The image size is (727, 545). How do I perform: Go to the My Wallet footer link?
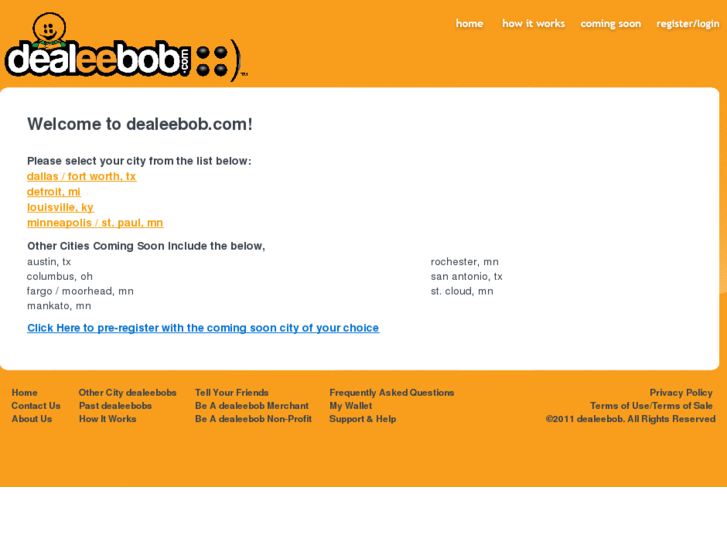[x=351, y=406]
